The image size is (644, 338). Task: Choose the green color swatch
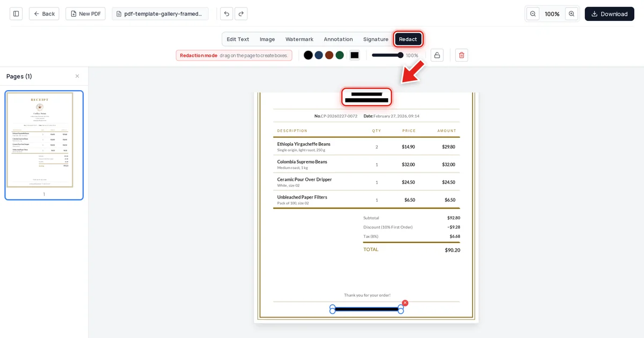340,55
